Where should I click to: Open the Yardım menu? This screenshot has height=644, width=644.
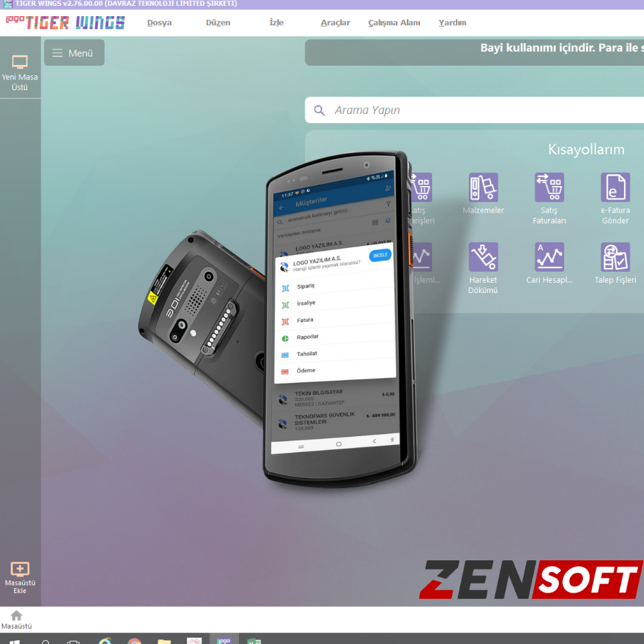tap(452, 23)
